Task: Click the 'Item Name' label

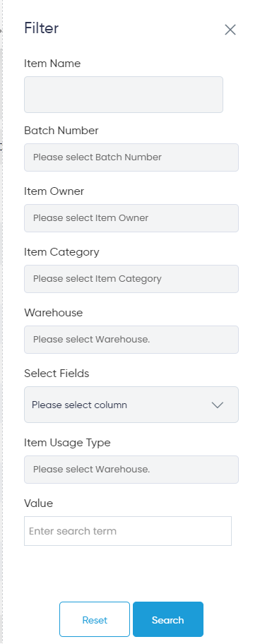Action: (52, 64)
